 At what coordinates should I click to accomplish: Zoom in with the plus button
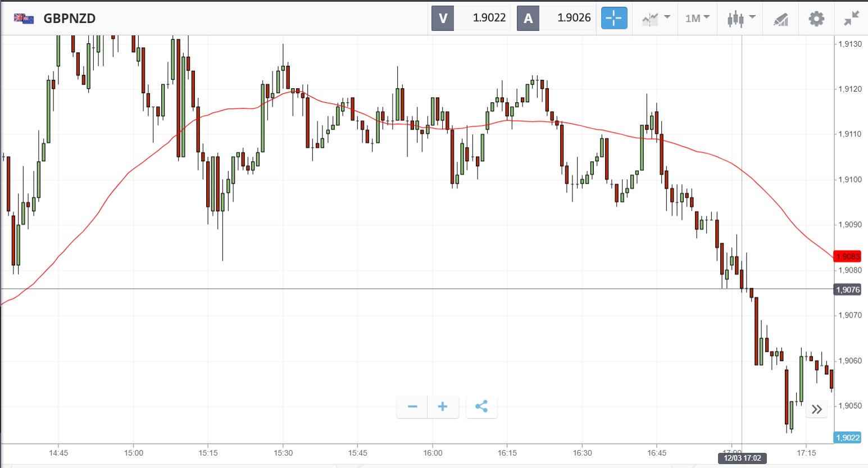tap(443, 407)
